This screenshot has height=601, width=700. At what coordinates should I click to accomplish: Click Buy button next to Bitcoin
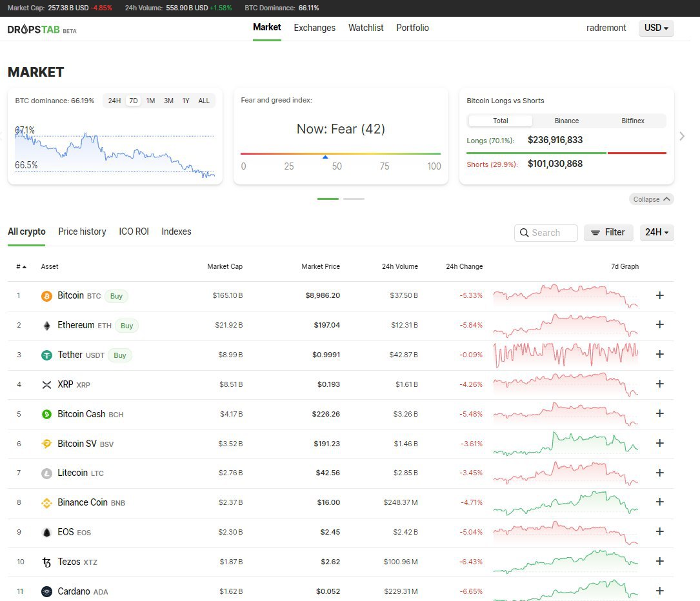[x=116, y=296]
